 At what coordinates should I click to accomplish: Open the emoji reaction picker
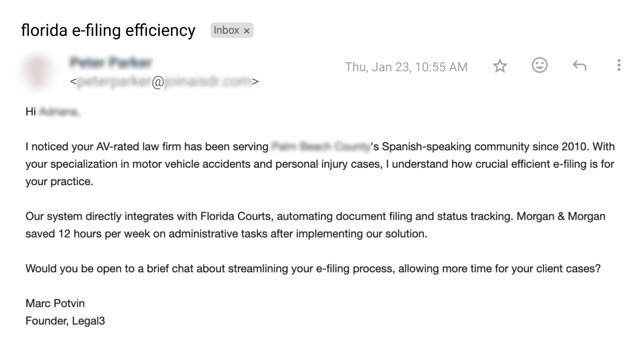[x=540, y=65]
